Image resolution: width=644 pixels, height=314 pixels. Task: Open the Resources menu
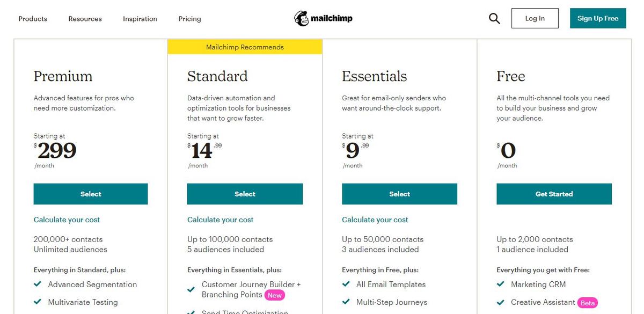click(84, 19)
